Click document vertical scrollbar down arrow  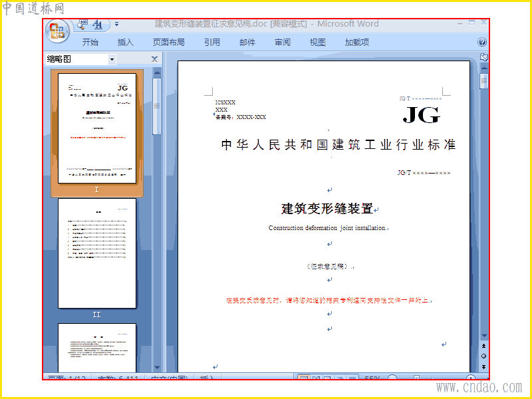point(484,336)
